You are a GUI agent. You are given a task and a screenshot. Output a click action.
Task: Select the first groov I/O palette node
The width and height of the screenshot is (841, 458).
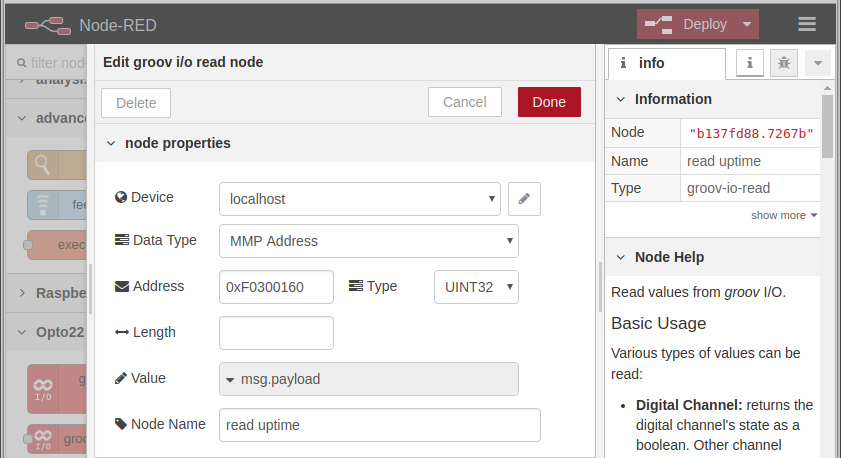coord(57,389)
